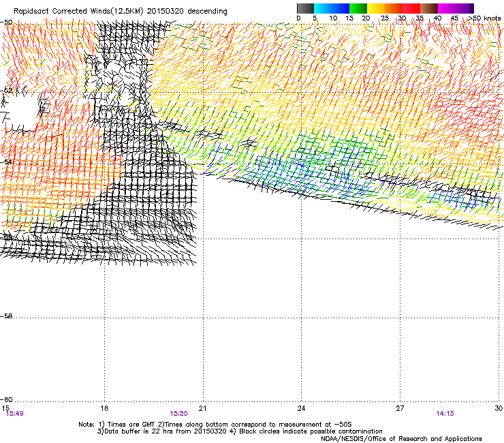Pick the red 30-35 knots legend color
Image resolution: width=504 pixels, height=443 pixels.
pyautogui.click(x=411, y=8)
